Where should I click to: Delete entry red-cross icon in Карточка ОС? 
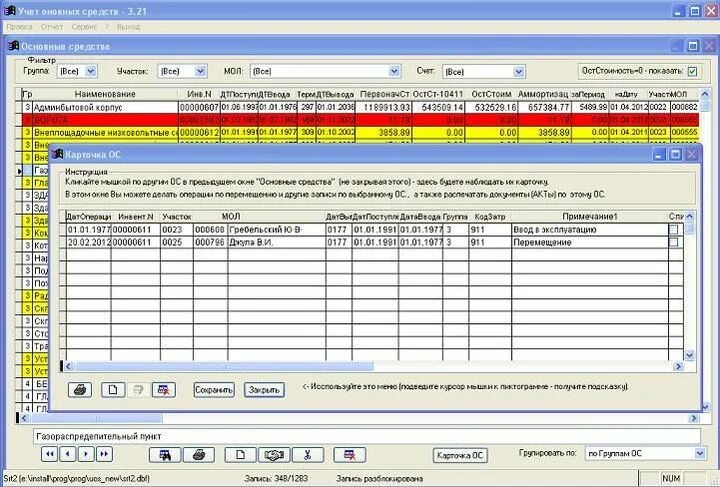pos(164,390)
